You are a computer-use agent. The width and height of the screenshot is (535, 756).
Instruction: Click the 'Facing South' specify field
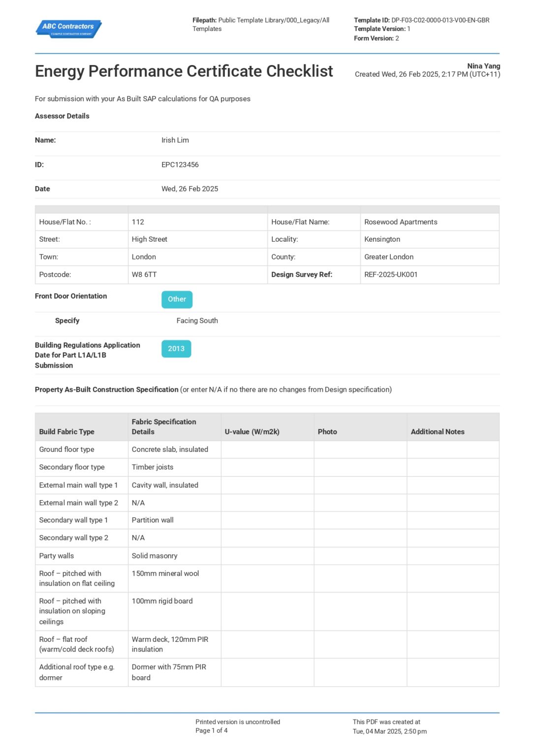[x=197, y=321]
